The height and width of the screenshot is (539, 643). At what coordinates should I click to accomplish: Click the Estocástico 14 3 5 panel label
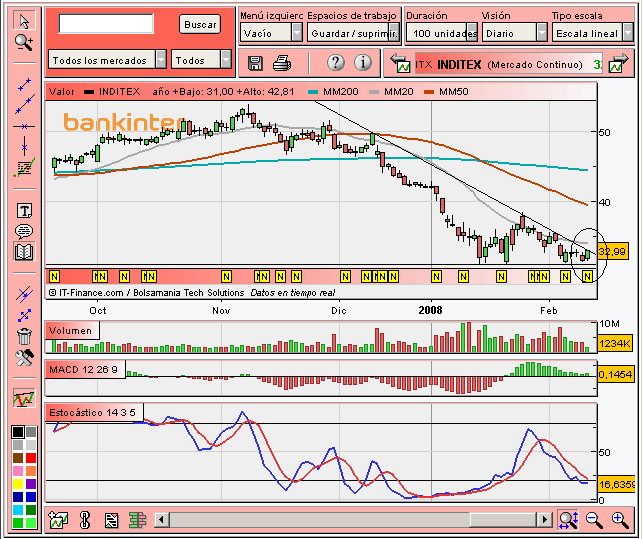click(94, 413)
